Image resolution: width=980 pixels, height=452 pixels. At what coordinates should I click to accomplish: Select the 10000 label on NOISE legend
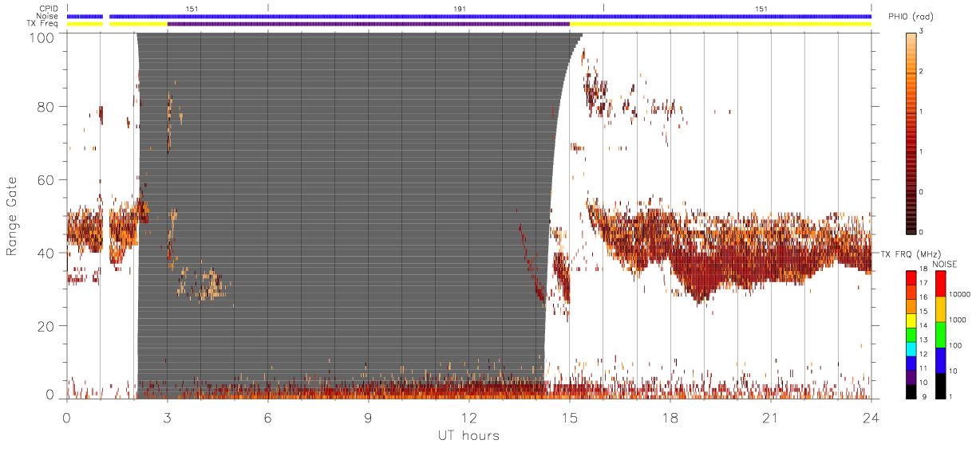point(960,294)
